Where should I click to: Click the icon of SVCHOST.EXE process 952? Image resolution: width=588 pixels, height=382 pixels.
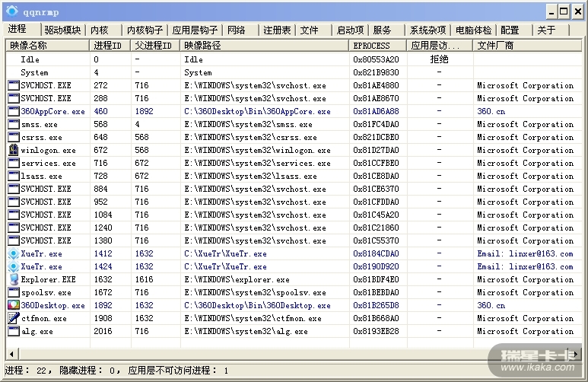[14, 202]
